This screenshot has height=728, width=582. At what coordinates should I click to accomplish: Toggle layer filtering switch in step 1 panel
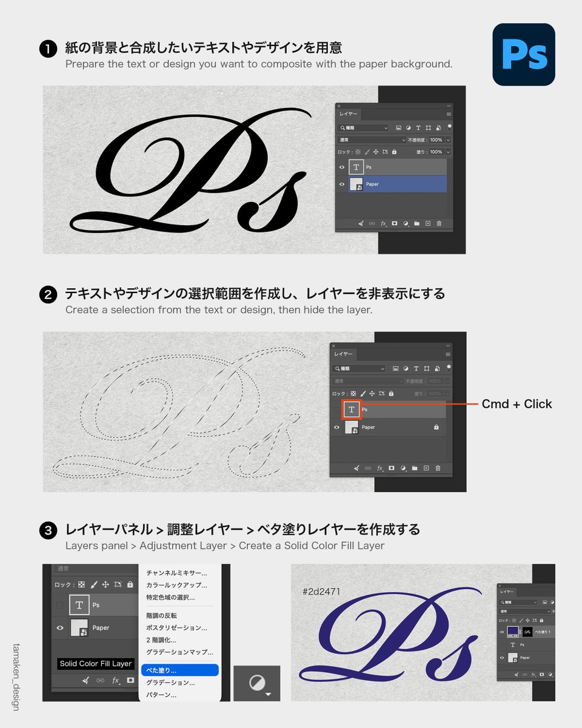(x=449, y=128)
